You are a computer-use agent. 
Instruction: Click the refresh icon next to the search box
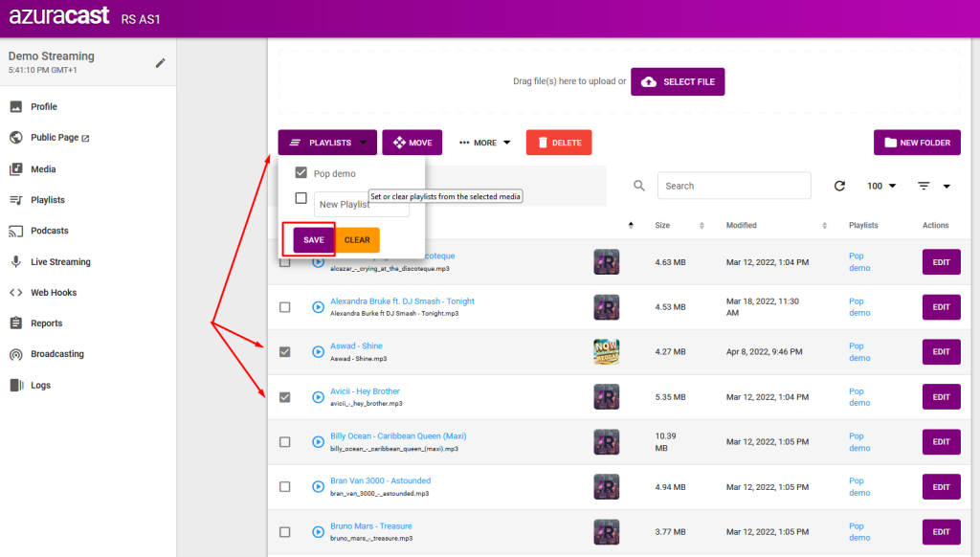(x=839, y=186)
